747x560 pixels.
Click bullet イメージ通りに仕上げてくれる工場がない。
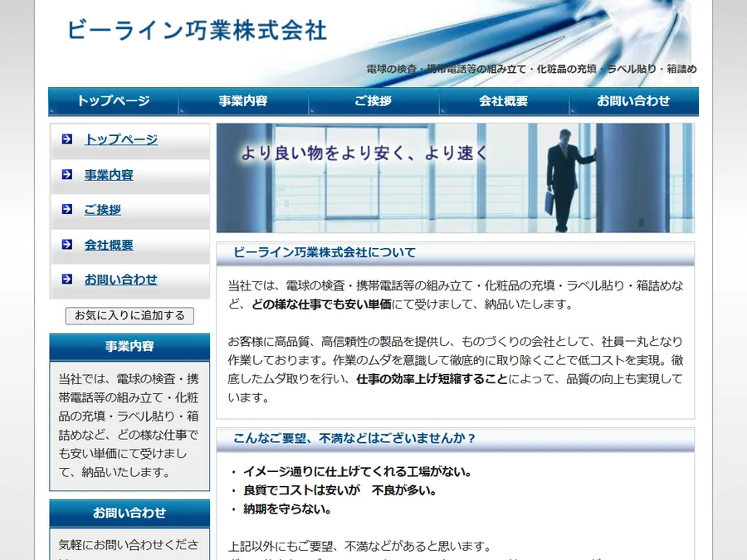click(x=357, y=472)
